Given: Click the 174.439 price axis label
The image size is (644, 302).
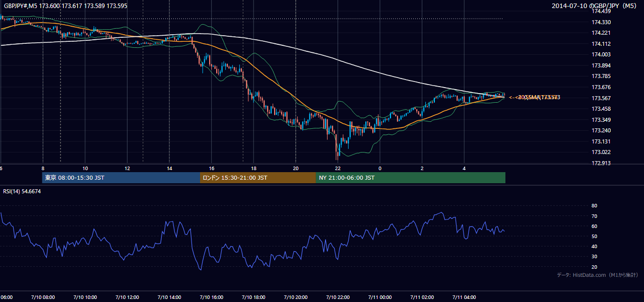Looking at the screenshot, I should pyautogui.click(x=601, y=11).
